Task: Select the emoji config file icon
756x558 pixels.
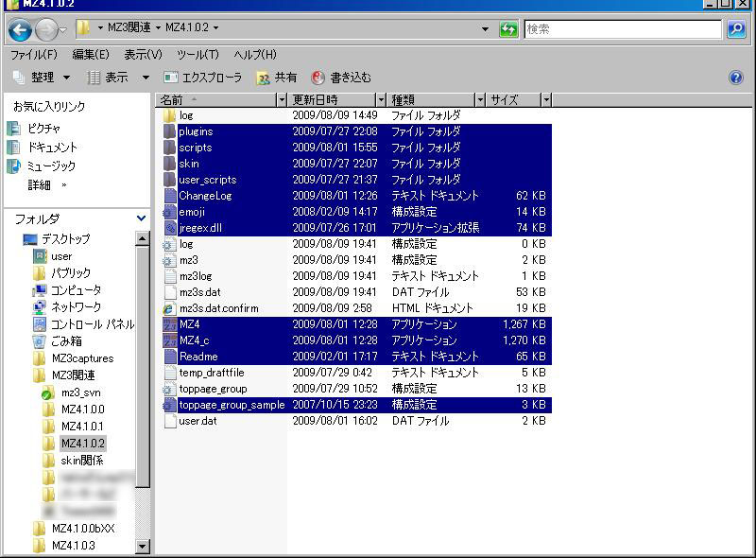Action: coord(169,212)
